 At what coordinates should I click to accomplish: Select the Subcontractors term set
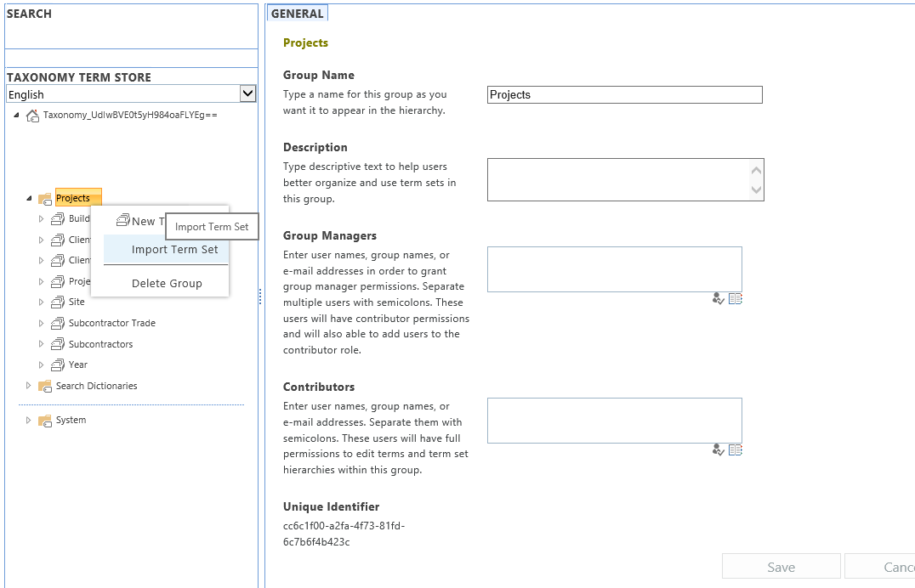(x=101, y=344)
